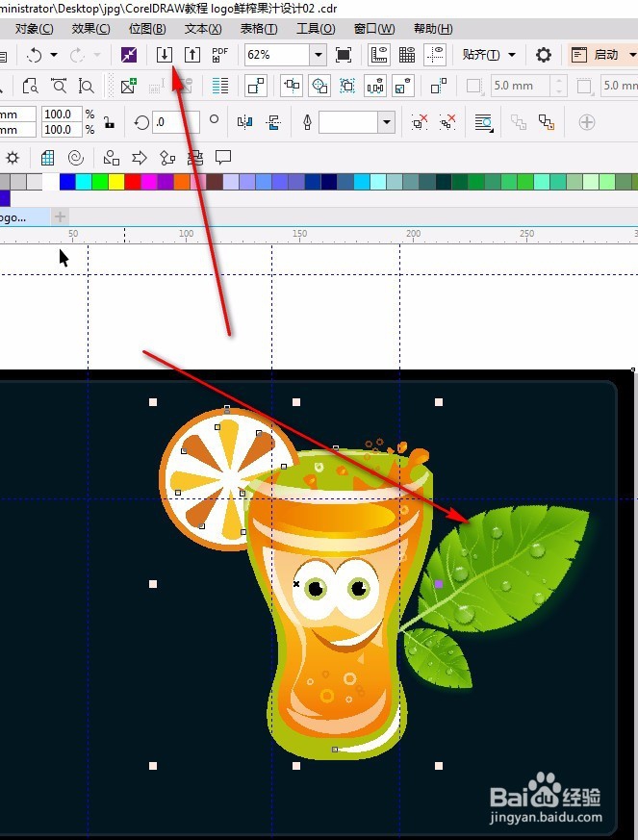Click the first 5.0 mm value field
Viewport: 638px width, 840px height.
pos(521,86)
